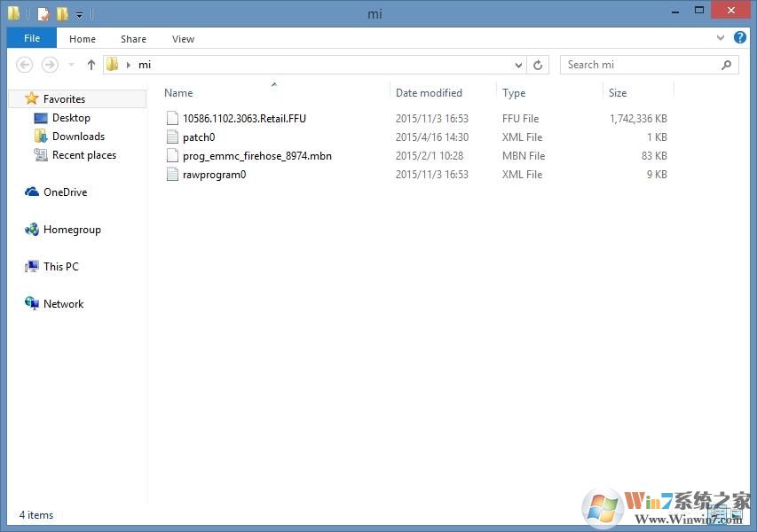
Task: Click the Desktop icon in Favorites
Action: 41,118
